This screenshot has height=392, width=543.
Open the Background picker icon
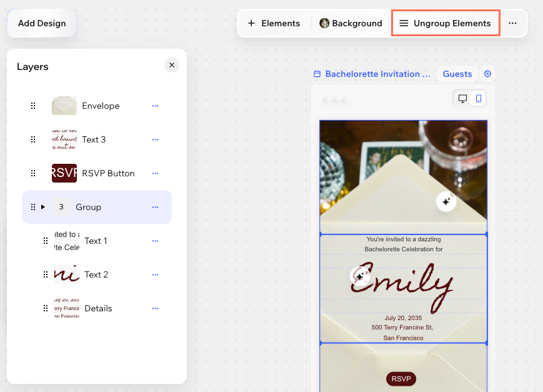324,23
